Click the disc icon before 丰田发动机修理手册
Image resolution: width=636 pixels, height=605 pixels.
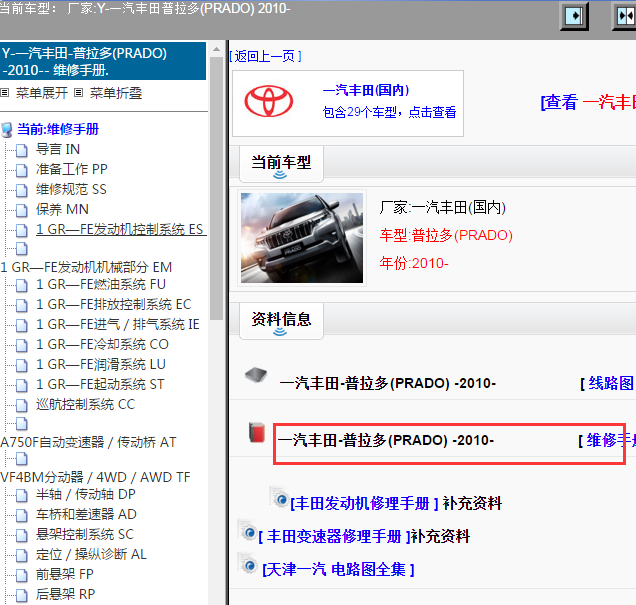coord(279,498)
